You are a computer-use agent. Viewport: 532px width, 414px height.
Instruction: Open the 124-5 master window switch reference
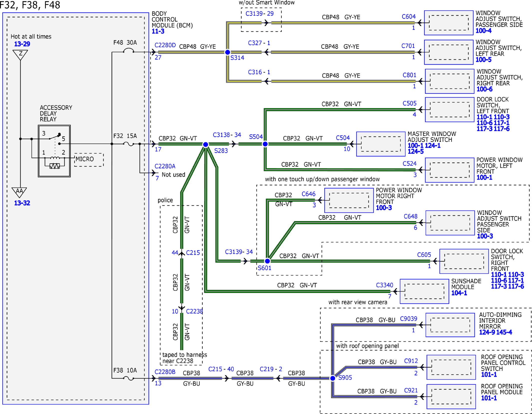416,151
